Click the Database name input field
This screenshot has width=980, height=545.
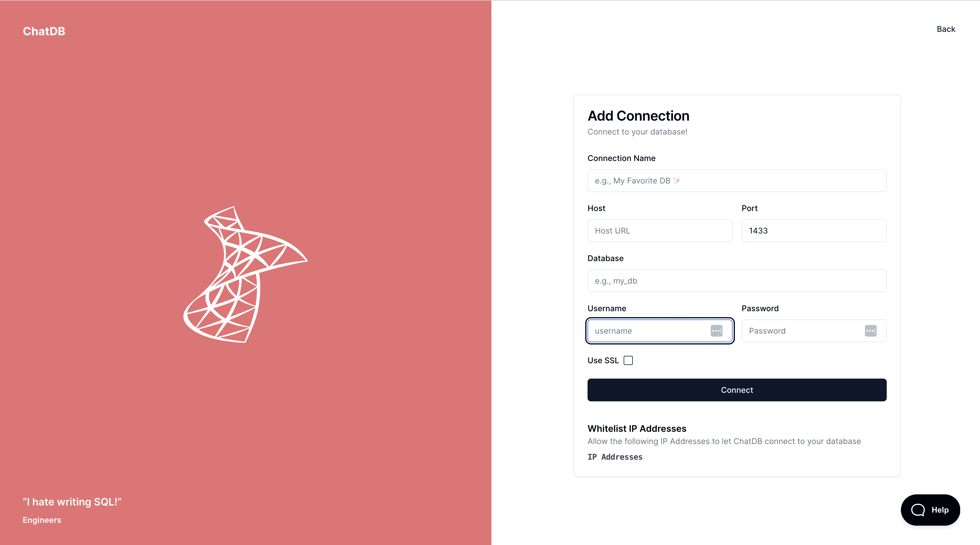737,281
